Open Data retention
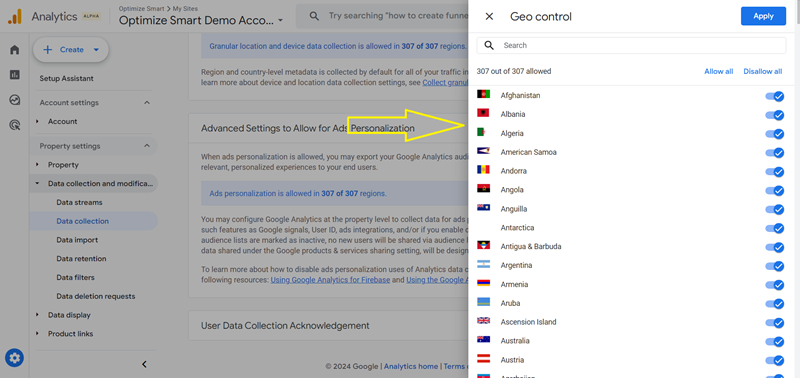Screen dimensions: 800x378 click(81, 259)
